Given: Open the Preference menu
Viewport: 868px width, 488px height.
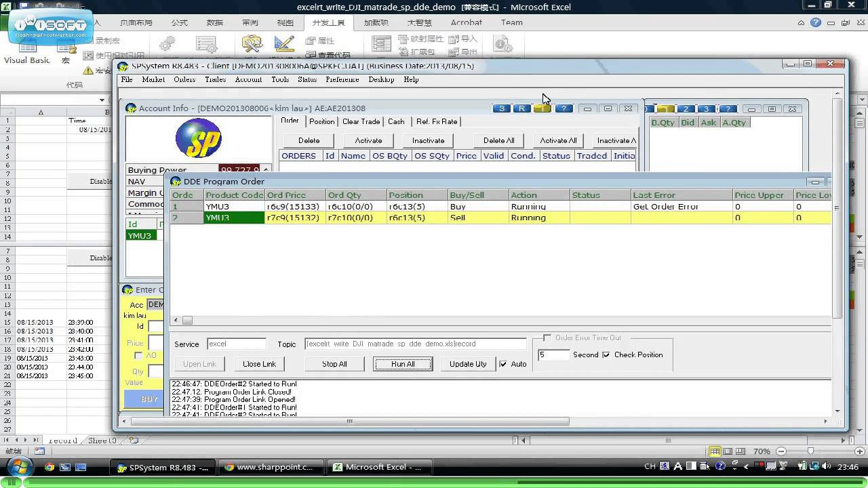Looking at the screenshot, I should pos(342,79).
